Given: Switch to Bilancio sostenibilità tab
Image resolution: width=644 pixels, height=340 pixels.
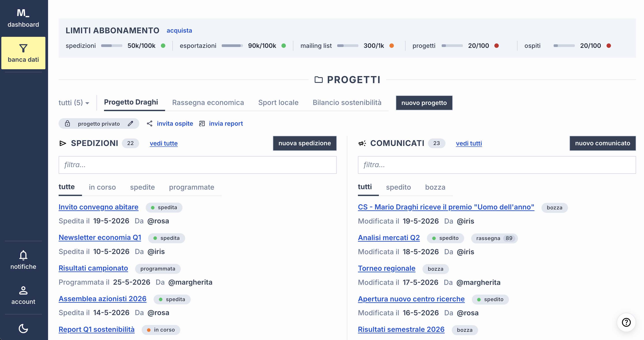Looking at the screenshot, I should (x=347, y=103).
